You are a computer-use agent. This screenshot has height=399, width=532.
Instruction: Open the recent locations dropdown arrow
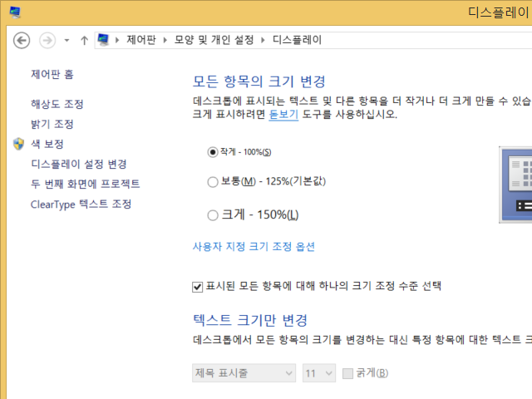(66, 41)
